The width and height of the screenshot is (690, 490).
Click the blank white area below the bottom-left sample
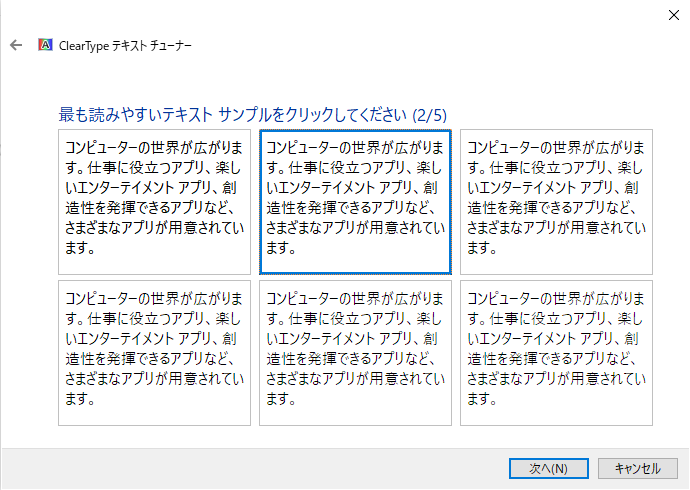[154, 437]
